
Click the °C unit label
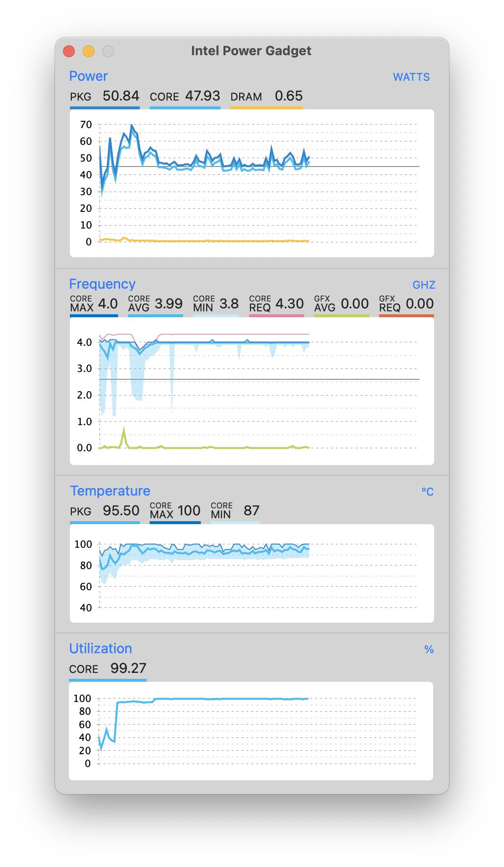(x=427, y=492)
